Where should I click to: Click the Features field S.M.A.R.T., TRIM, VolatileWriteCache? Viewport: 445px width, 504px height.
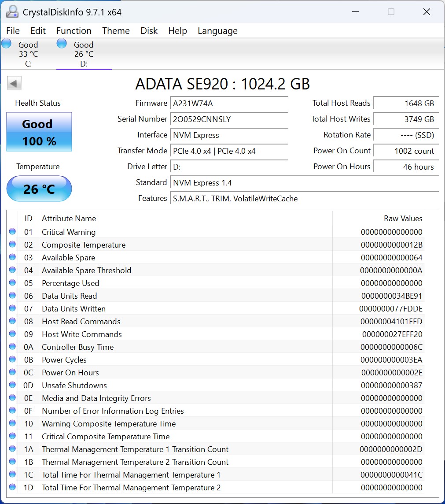point(305,199)
